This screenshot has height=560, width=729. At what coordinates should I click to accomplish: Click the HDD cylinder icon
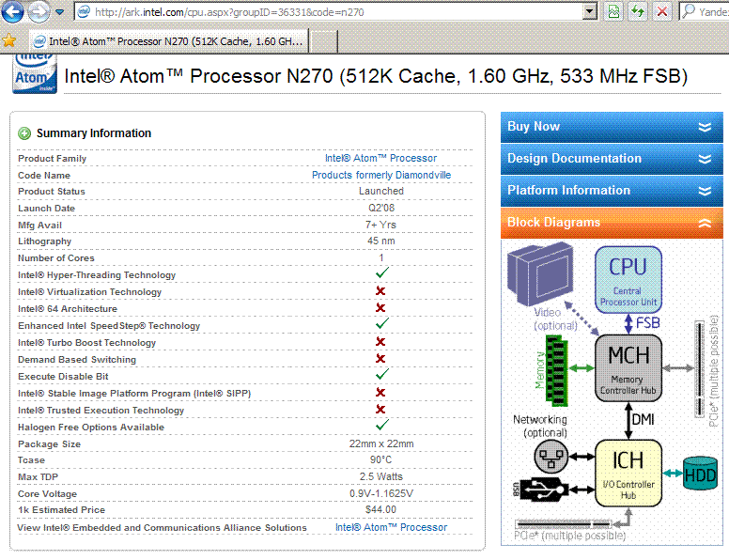point(700,474)
